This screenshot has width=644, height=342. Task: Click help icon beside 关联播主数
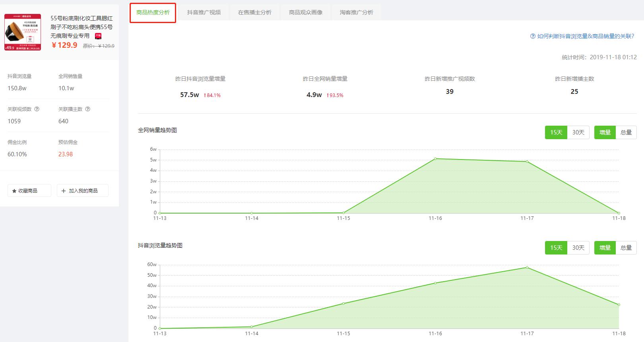click(88, 109)
